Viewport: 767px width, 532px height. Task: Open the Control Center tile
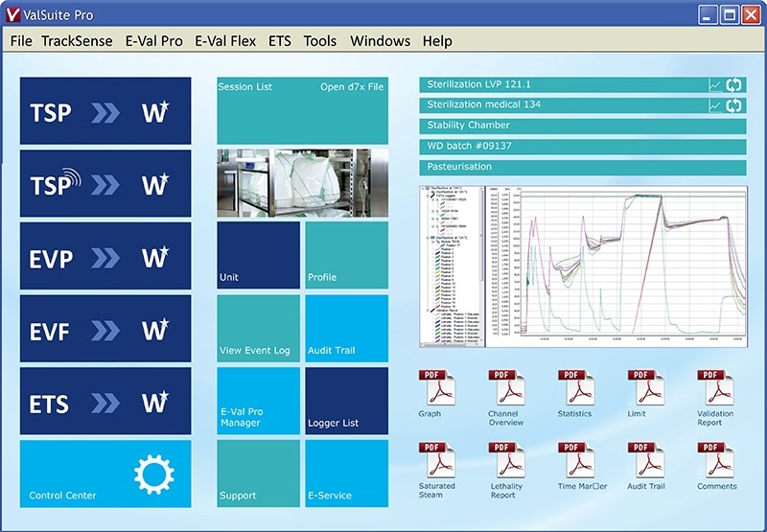(x=105, y=474)
